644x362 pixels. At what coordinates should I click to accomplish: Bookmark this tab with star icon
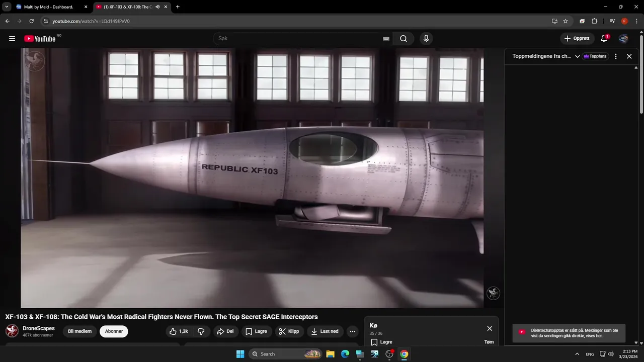566,21
